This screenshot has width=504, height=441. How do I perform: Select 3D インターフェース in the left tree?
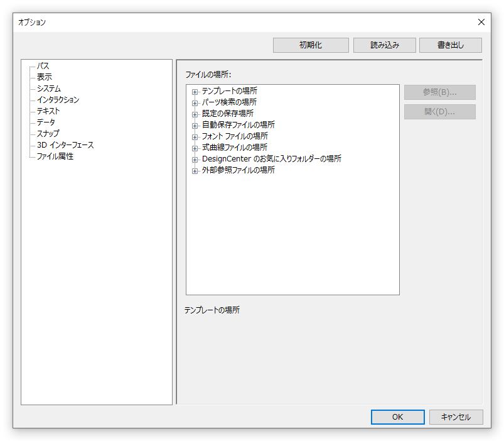(65, 145)
